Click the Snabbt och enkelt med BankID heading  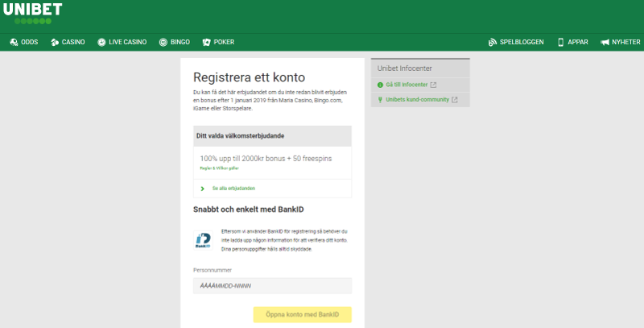249,210
